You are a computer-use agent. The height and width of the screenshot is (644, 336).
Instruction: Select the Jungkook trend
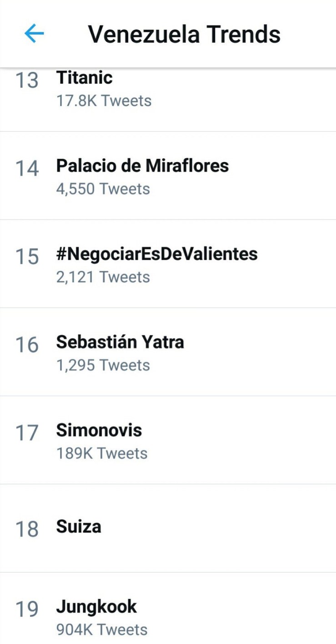tap(96, 607)
